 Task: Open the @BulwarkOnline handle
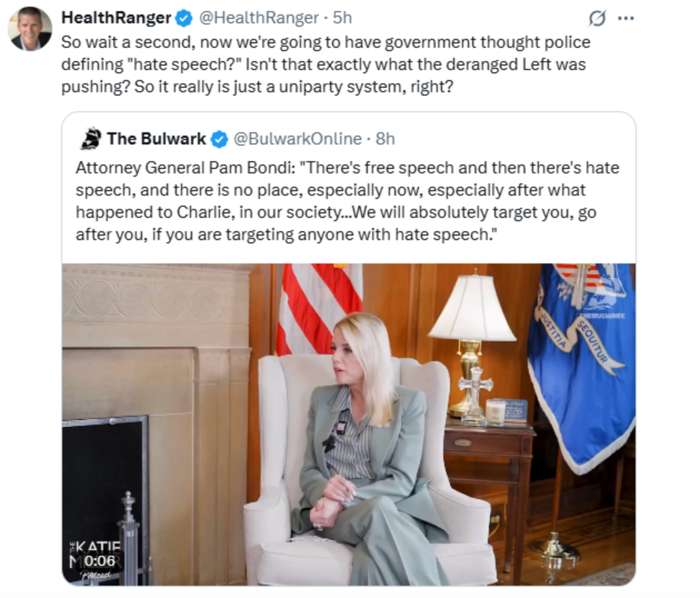297,138
